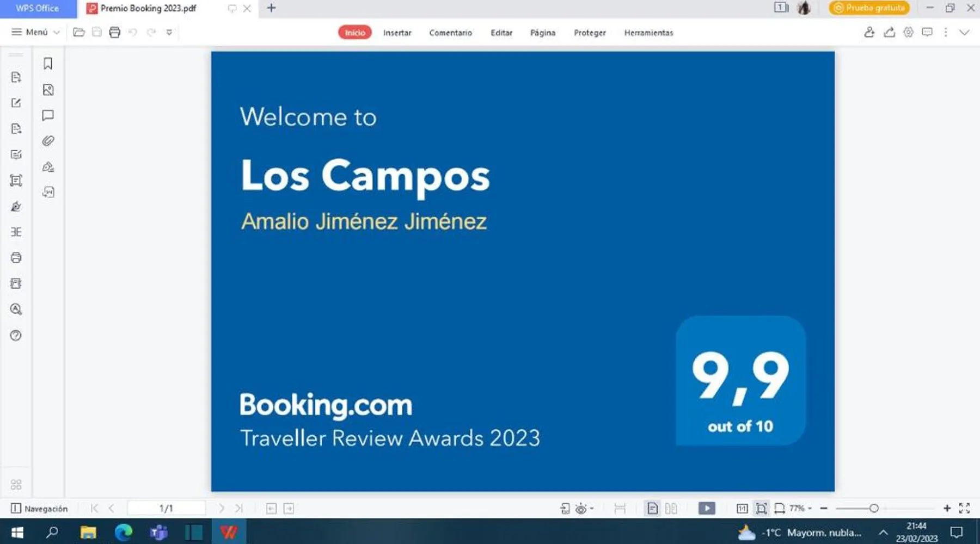Click the zoom slider handle
This screenshot has width=980, height=544.
pos(874,508)
